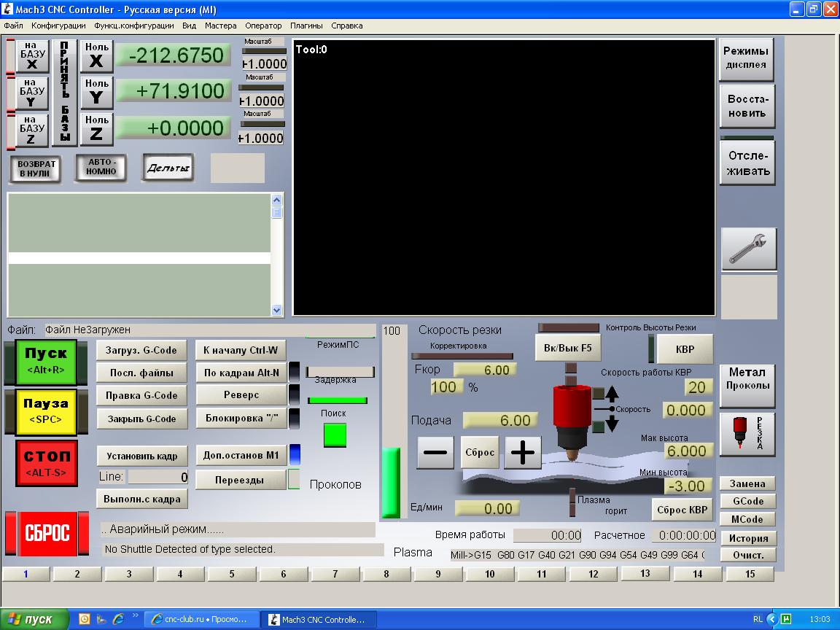The height and width of the screenshot is (630, 840).
Task: Click Посл. файлы recent files button
Action: click(141, 373)
